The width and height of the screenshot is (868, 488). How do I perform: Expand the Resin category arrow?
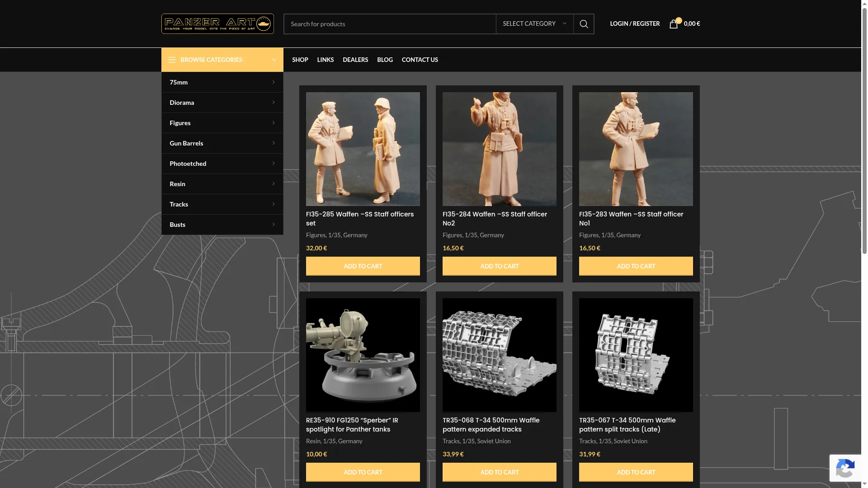(274, 184)
